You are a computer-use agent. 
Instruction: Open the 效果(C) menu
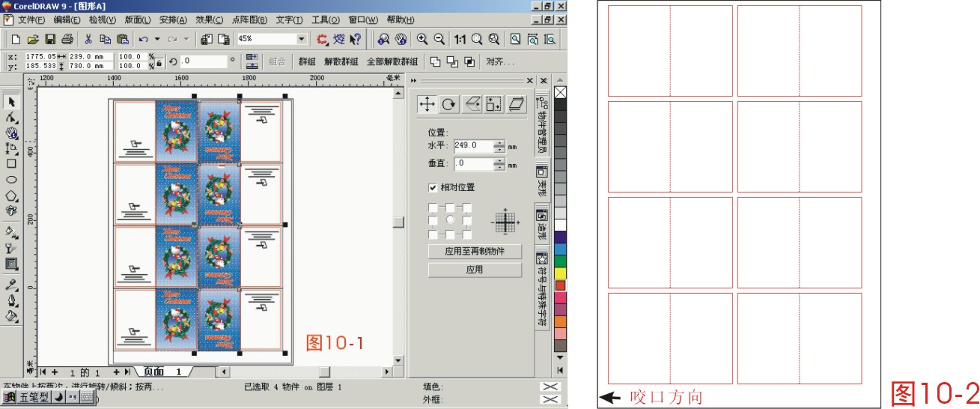point(210,19)
